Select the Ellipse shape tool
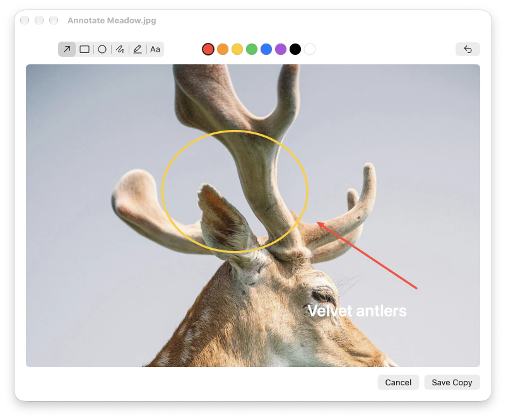This screenshot has width=506, height=420. tap(102, 49)
